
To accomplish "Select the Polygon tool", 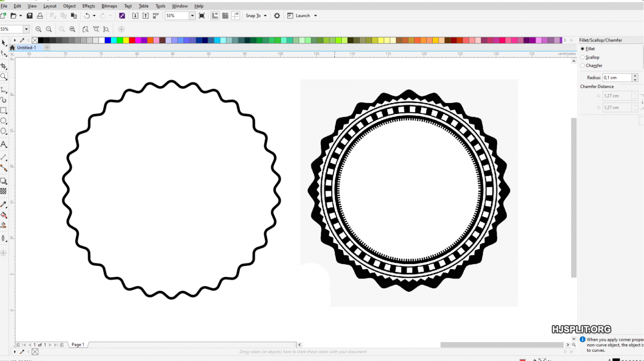I will (4, 132).
